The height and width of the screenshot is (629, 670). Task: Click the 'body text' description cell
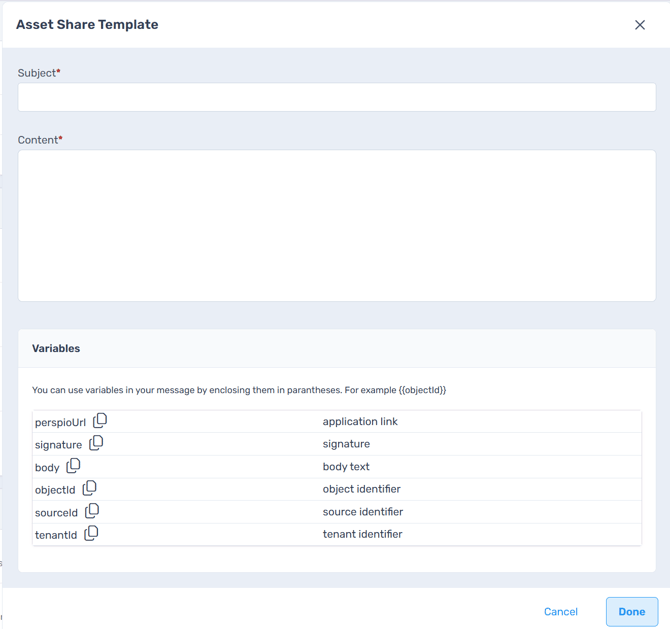pyautogui.click(x=346, y=467)
